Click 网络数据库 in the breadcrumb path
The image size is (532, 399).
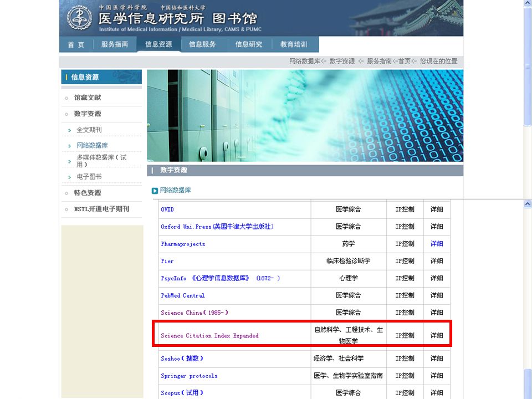tap(305, 62)
